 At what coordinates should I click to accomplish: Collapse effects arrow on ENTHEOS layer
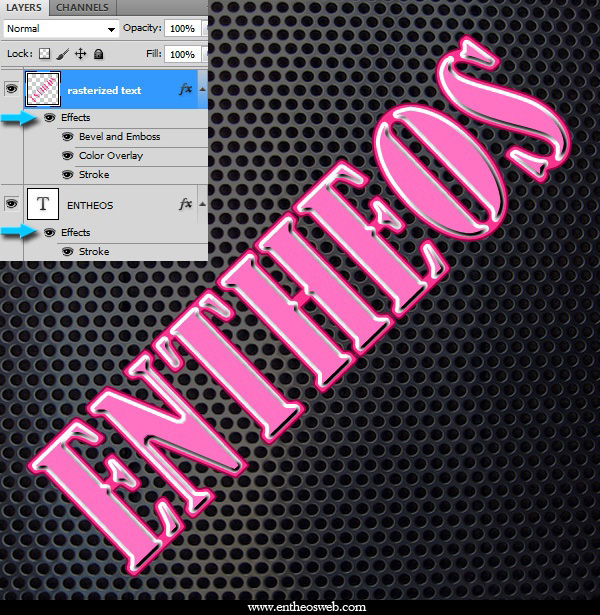coord(202,204)
